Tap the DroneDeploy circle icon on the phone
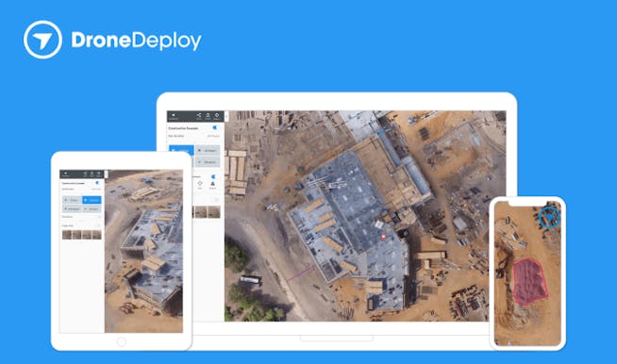 click(549, 217)
